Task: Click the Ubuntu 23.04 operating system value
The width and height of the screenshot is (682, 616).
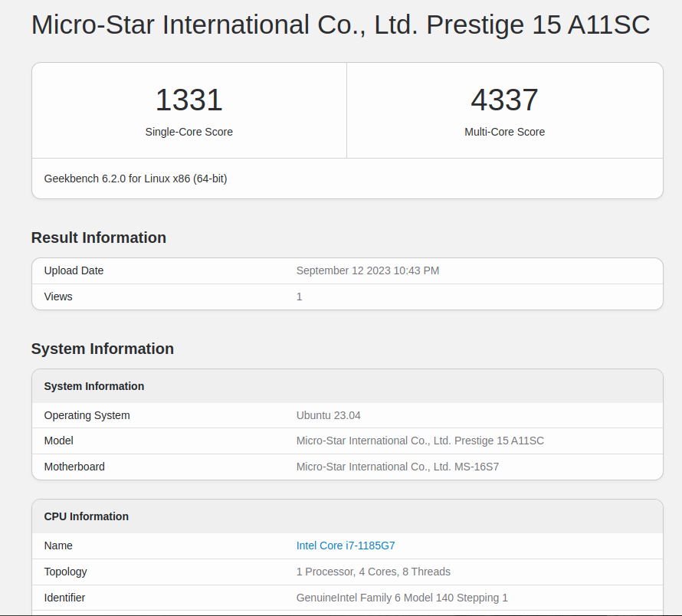Action: [328, 415]
